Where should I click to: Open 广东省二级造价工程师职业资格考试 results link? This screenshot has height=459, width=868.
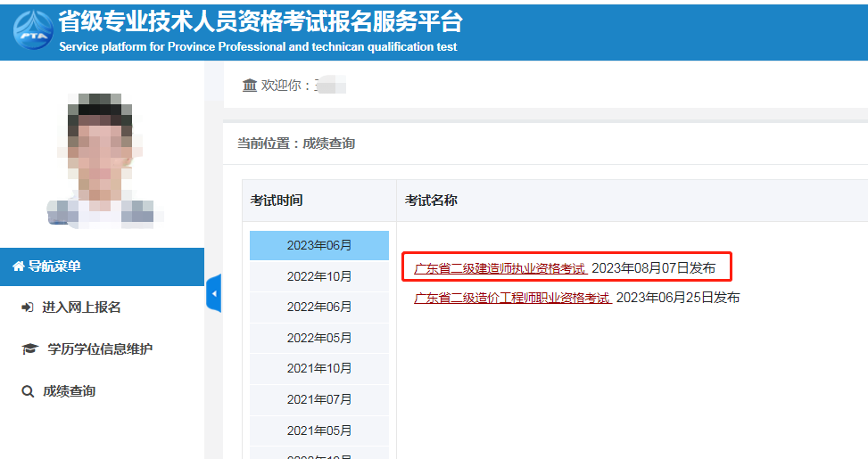coord(512,298)
